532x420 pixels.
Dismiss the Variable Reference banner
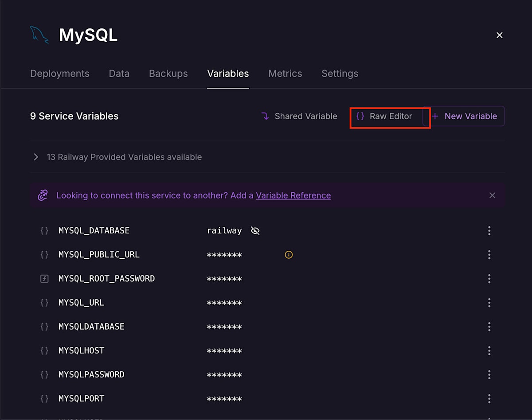[492, 195]
